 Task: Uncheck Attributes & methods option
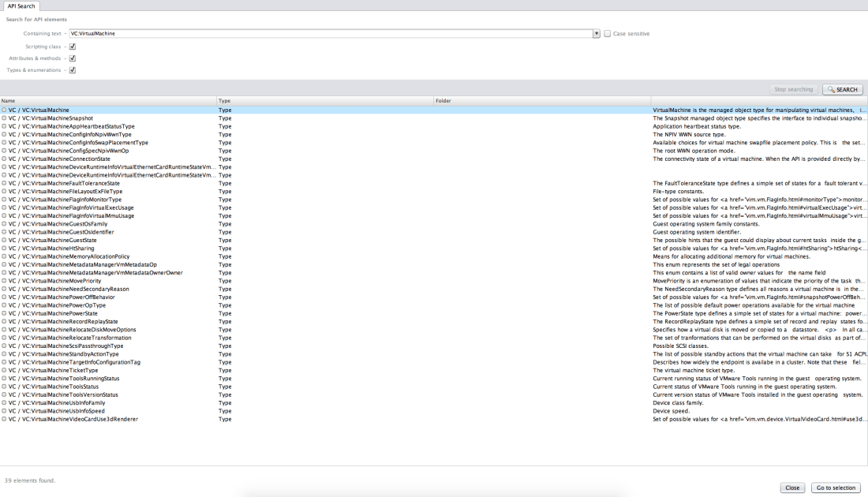point(72,58)
